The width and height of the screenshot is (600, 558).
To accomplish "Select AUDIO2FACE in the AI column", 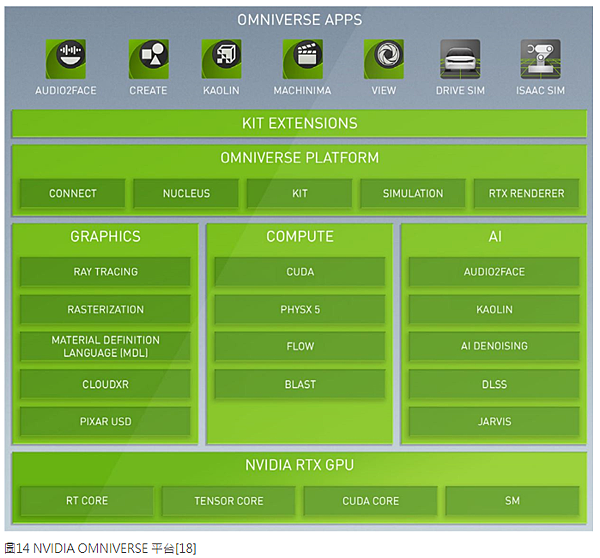I will pos(494,272).
